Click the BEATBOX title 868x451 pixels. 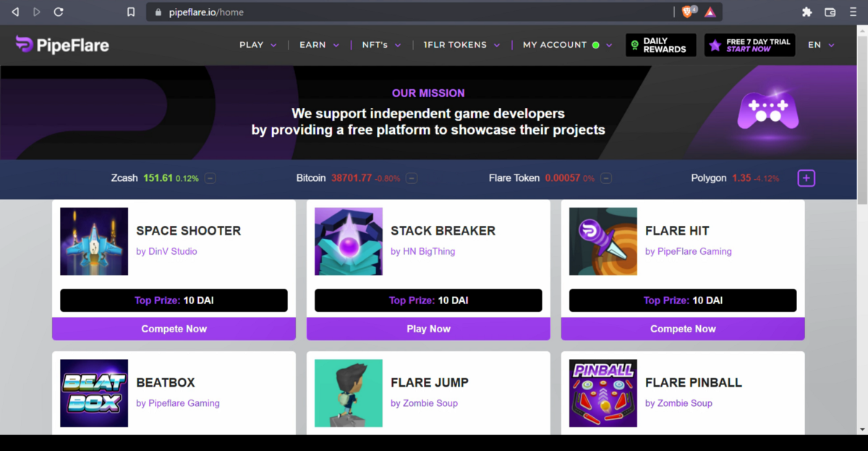tap(166, 382)
